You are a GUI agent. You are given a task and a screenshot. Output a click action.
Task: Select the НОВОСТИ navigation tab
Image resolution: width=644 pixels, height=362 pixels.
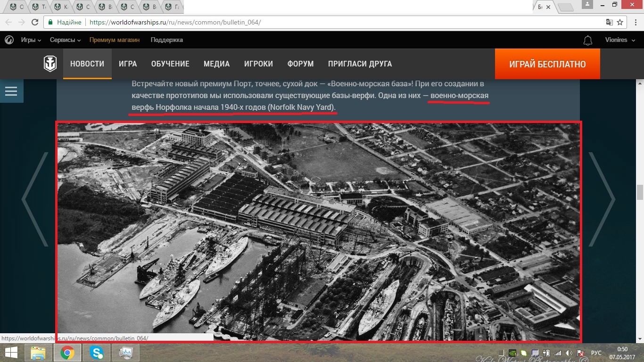(x=87, y=64)
